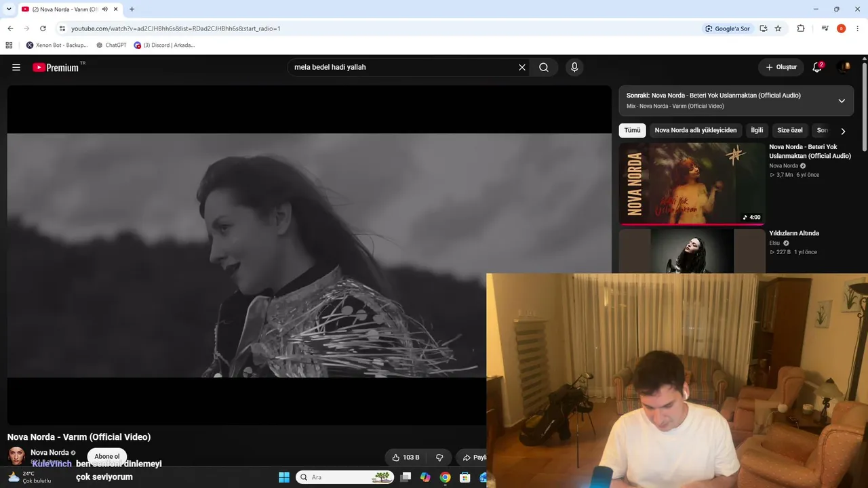
Task: Open the tab search dropdown arrow
Action: click(x=9, y=9)
